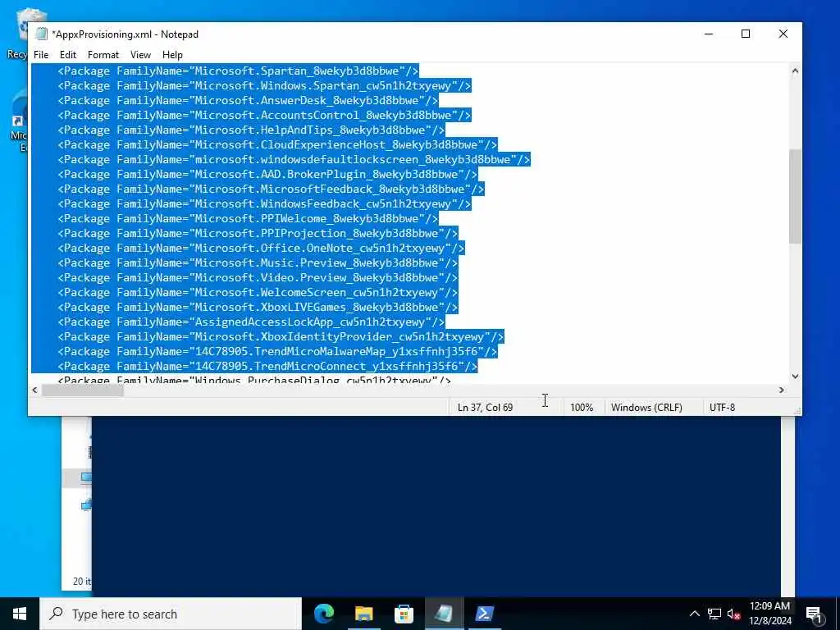Screen dimensions: 840x630
Task: Click the Microsoft.HelpAndTips package line
Action: pyautogui.click(x=251, y=130)
